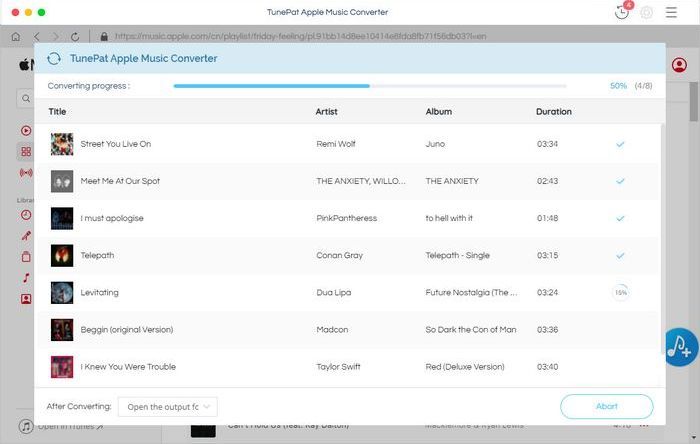
Task: Click the artist name 'Conan Gray'
Action: click(x=339, y=255)
